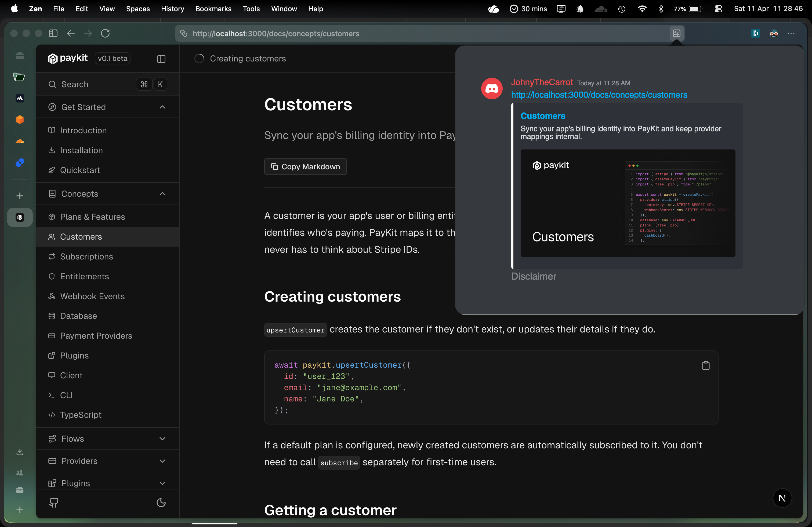This screenshot has height=527, width=812.
Task: Go back to the previous page
Action: 71,33
